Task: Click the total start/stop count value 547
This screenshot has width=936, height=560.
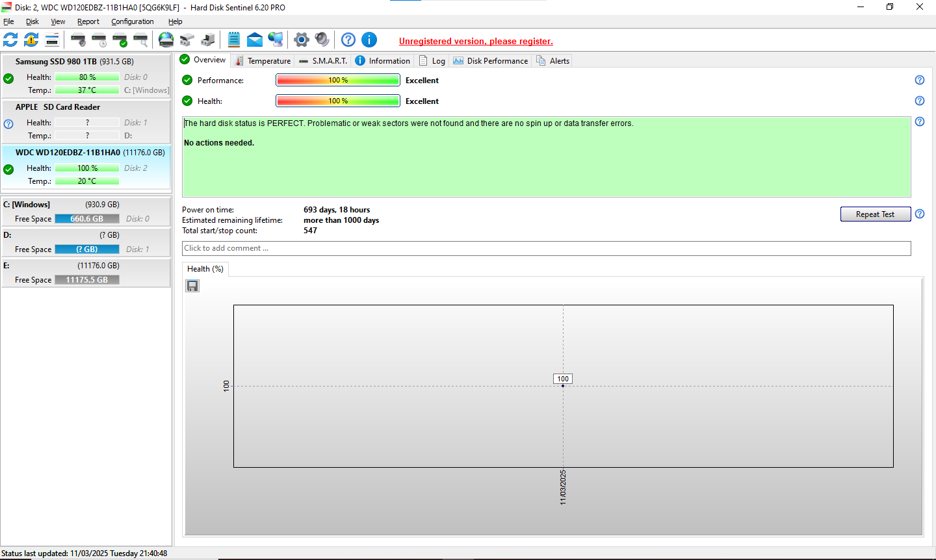Action: [x=310, y=231]
